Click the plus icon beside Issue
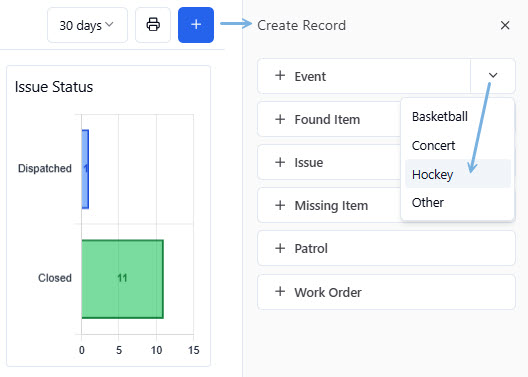 pyautogui.click(x=280, y=162)
